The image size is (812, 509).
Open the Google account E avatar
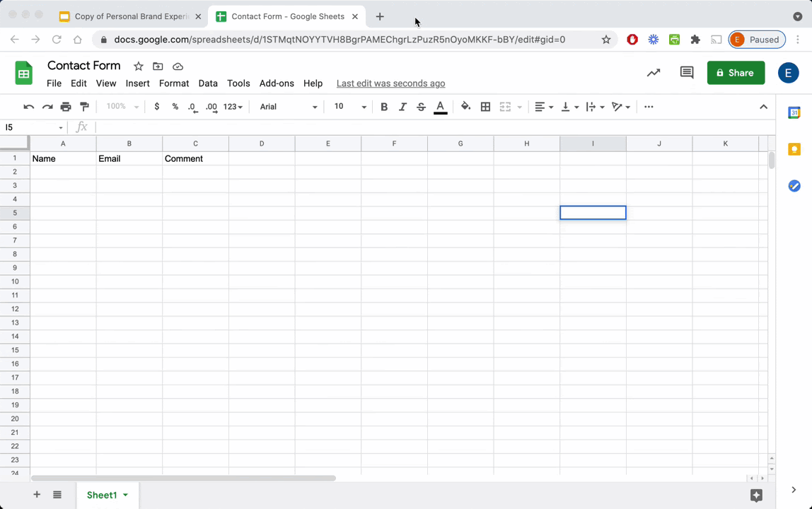[x=788, y=73]
